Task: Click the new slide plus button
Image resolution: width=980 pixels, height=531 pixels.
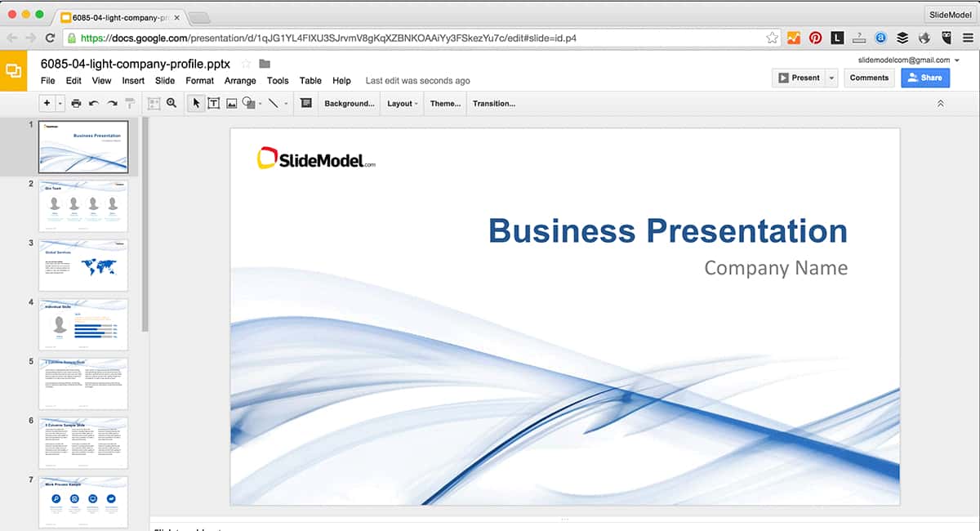Action: click(47, 104)
